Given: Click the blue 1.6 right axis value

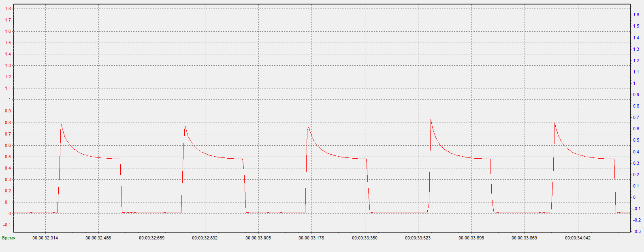Looking at the screenshot, I should pos(636,15).
